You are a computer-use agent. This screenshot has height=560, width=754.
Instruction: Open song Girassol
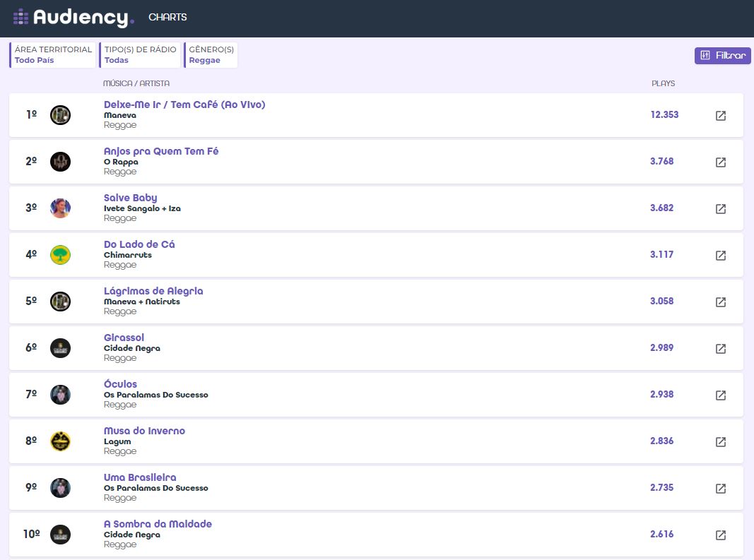click(124, 338)
